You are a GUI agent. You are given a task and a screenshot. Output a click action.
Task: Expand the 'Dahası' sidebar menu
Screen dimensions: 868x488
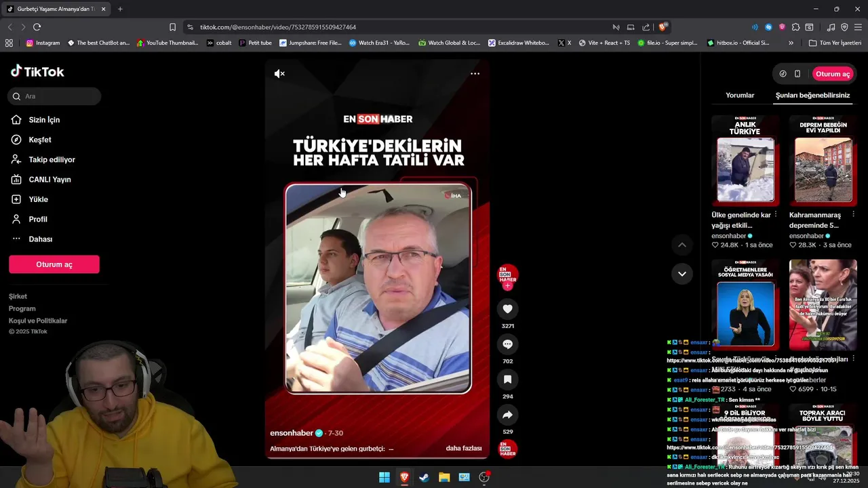[x=40, y=239]
